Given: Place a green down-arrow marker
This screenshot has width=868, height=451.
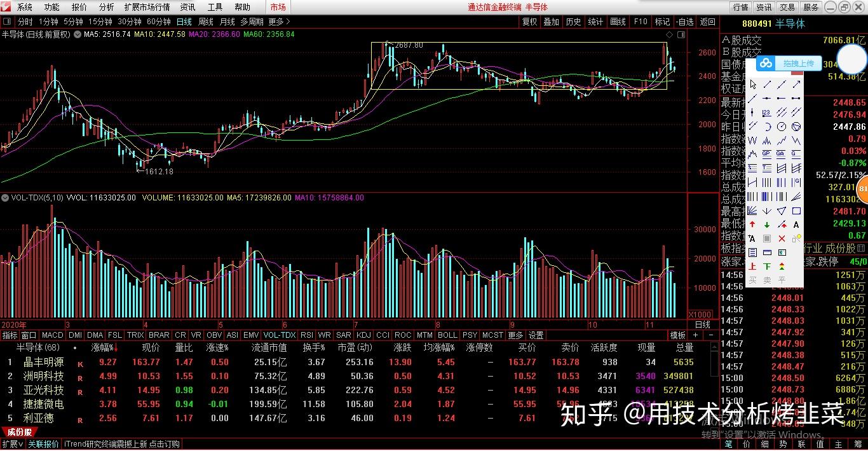Looking at the screenshot, I should (x=767, y=225).
